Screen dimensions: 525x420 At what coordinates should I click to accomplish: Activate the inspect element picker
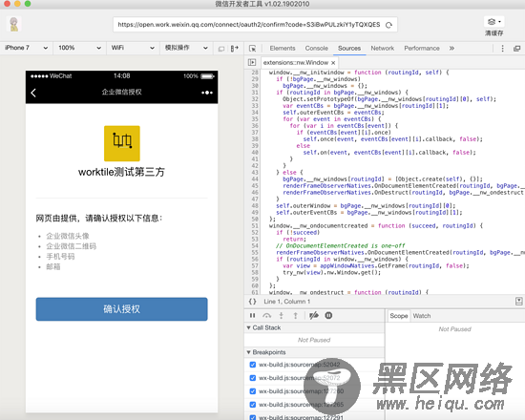pyautogui.click(x=252, y=49)
